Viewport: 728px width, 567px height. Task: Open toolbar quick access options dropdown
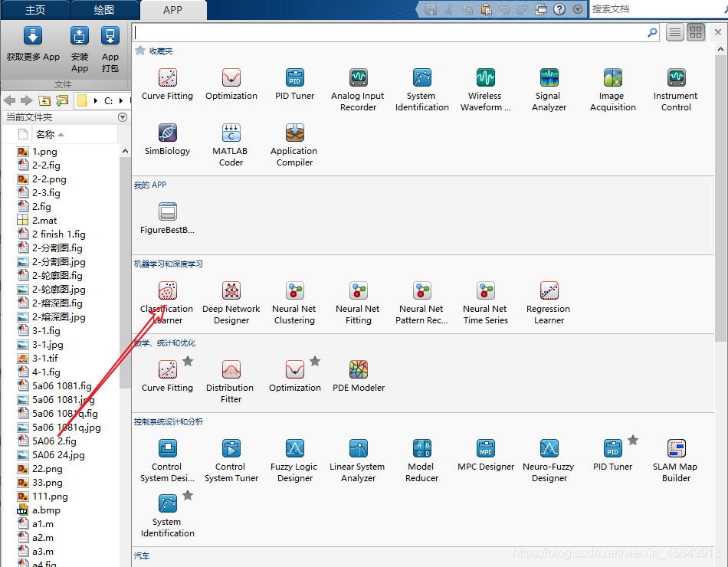578,9
